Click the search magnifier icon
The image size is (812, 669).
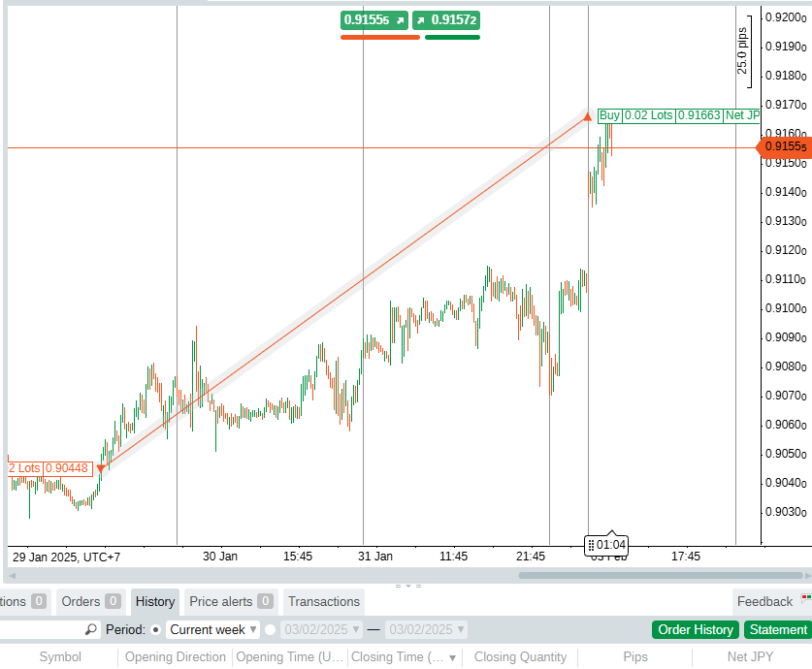[x=90, y=629]
